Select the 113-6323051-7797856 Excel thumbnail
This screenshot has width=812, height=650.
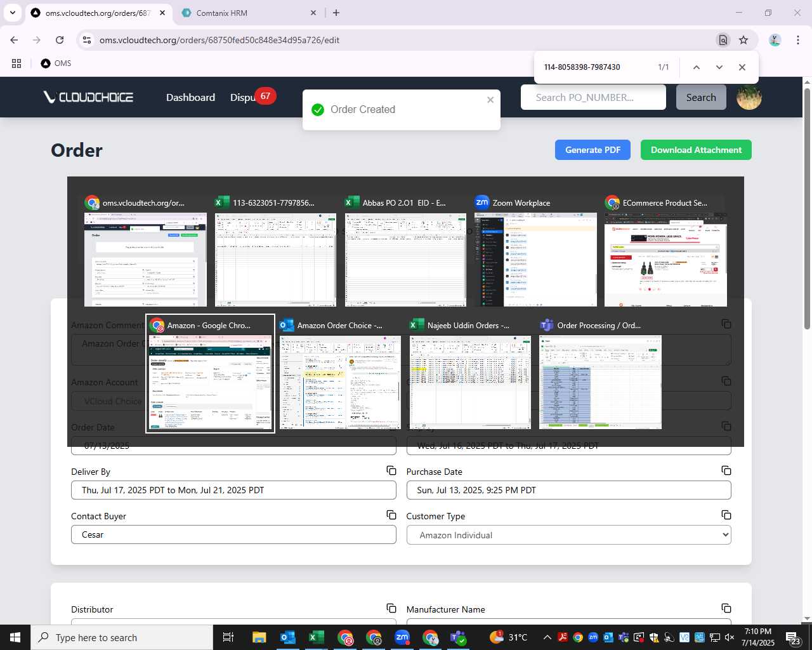[x=275, y=251]
